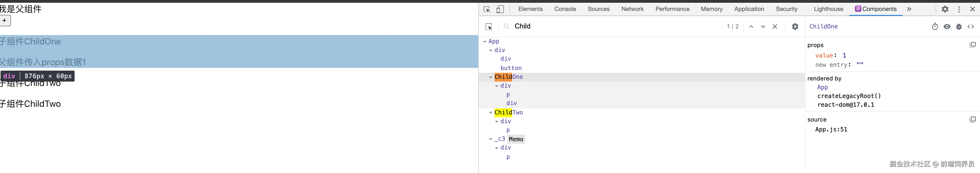
Task: View source for ChildOne component
Action: click(971, 27)
